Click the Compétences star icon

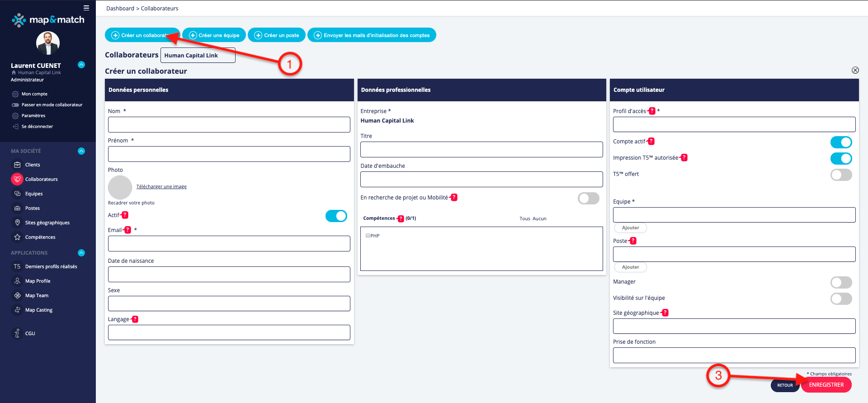pyautogui.click(x=17, y=237)
